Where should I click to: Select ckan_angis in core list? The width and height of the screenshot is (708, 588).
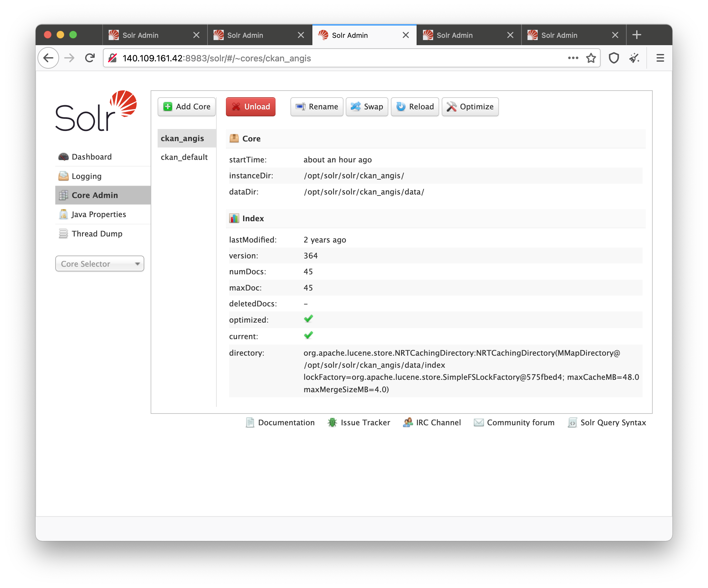(187, 138)
